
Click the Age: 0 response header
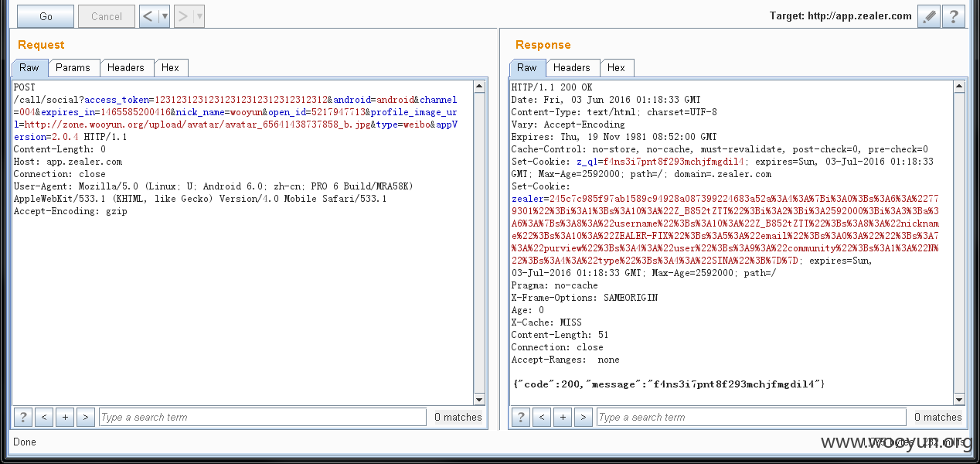point(528,310)
